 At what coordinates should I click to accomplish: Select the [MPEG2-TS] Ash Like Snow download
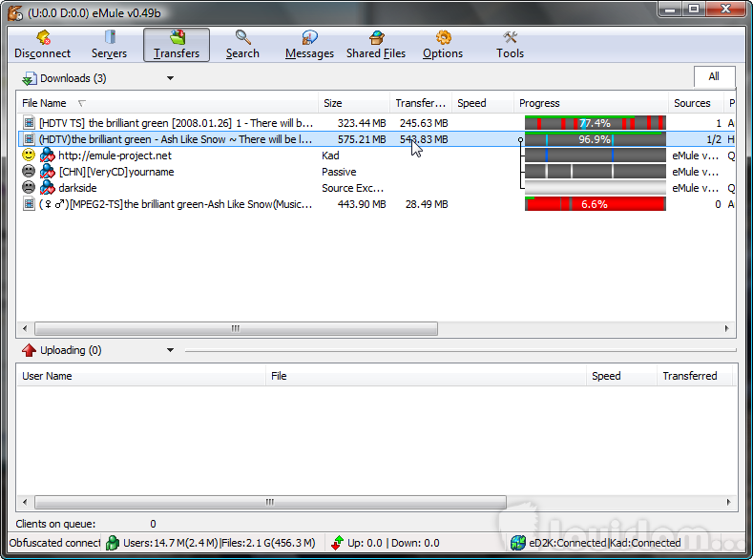point(376,204)
